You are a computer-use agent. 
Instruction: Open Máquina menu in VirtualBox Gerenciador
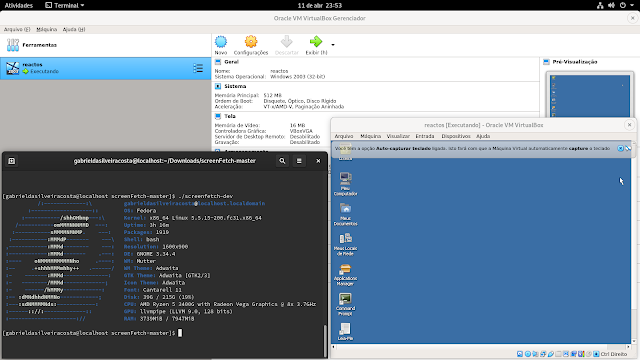pos(47,29)
